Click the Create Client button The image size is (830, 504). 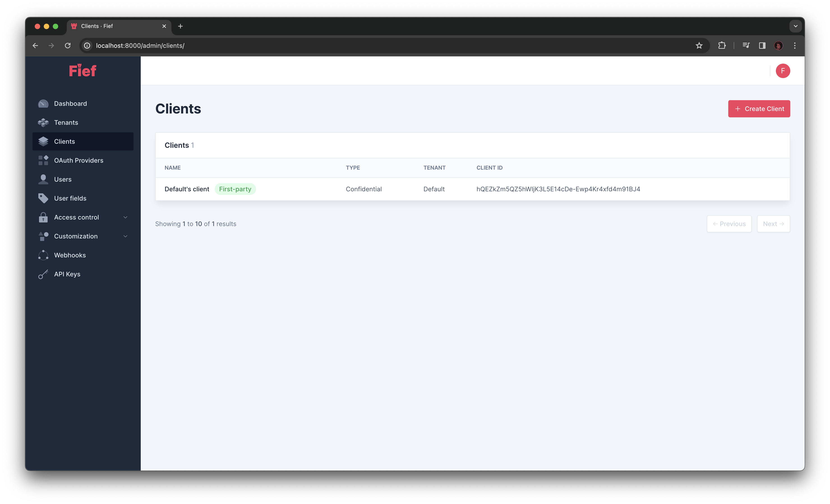point(759,109)
